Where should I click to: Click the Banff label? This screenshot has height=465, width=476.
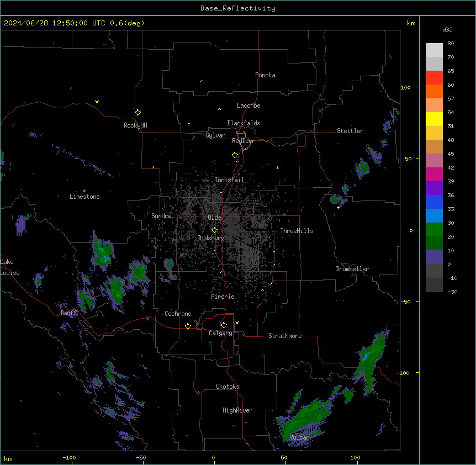pos(68,313)
